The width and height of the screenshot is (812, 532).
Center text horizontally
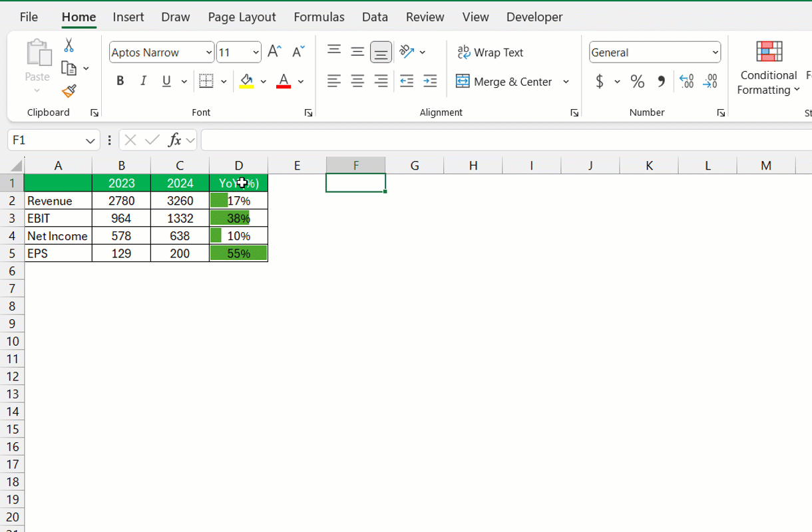357,81
